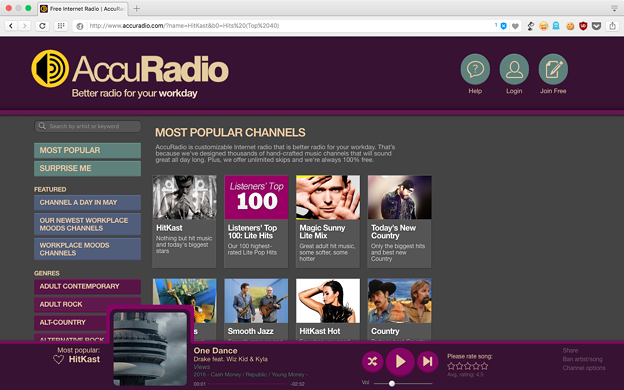Open Channel options menu
This screenshot has height=390, width=624.
tap(584, 368)
